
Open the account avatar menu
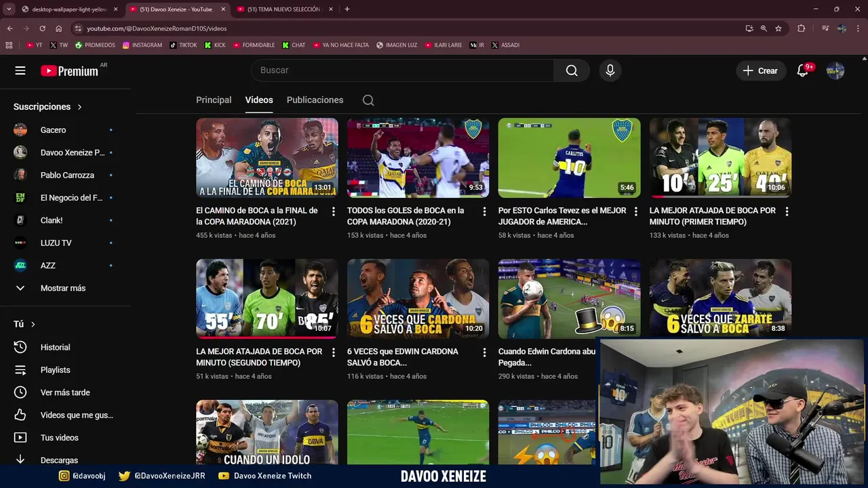pos(835,70)
